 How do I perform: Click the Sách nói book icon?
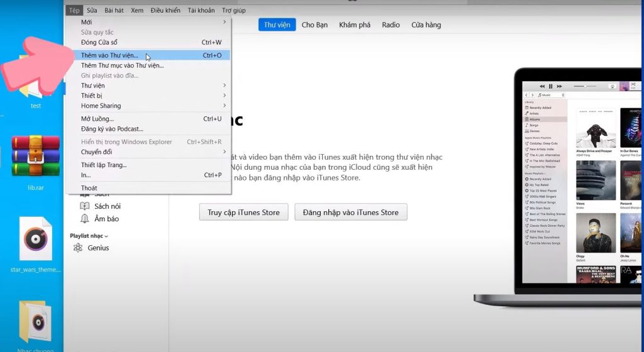(x=85, y=206)
